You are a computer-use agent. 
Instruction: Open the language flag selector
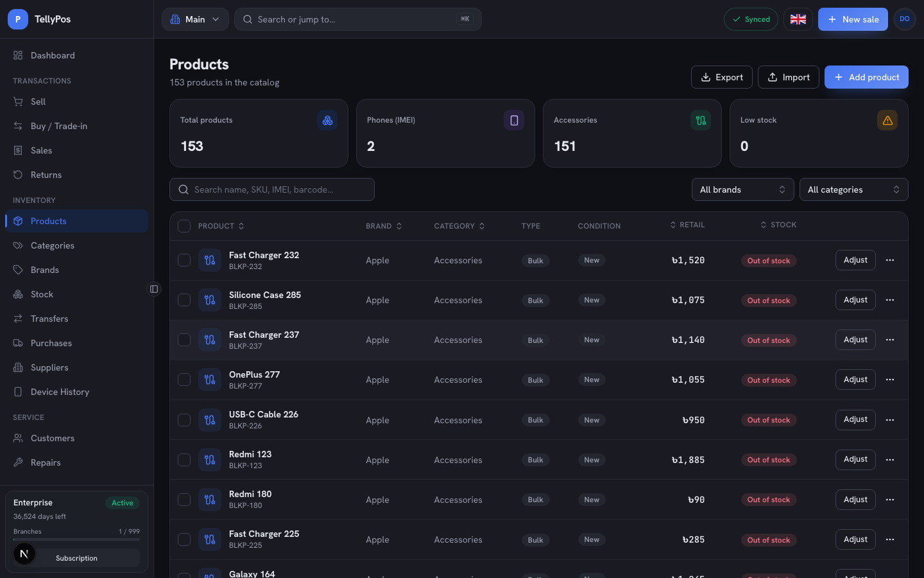tap(798, 19)
